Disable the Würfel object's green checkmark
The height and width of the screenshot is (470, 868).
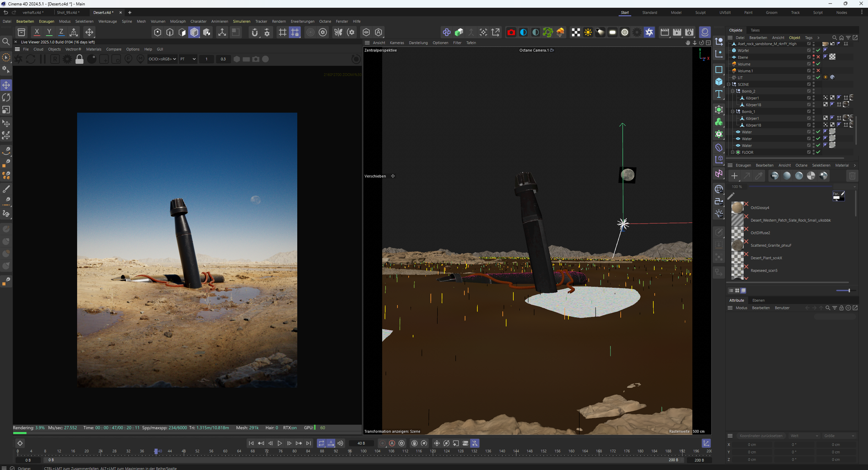pyautogui.click(x=818, y=51)
